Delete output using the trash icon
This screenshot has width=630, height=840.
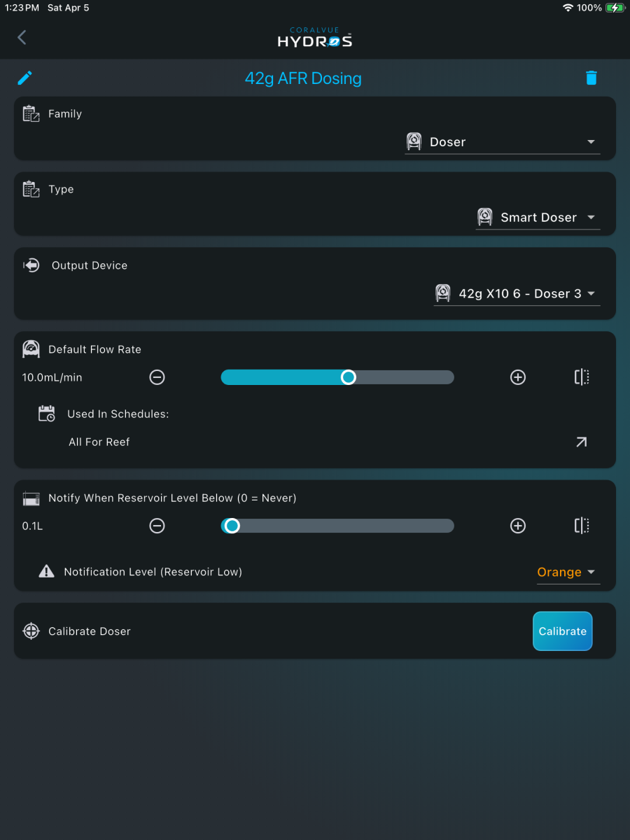[591, 78]
